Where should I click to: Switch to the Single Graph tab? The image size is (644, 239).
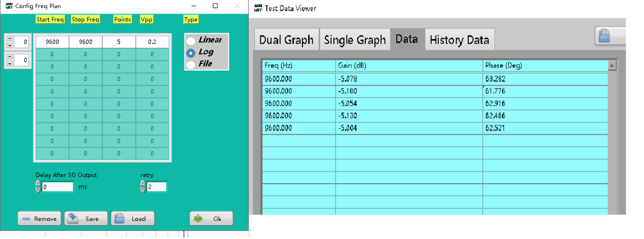355,40
